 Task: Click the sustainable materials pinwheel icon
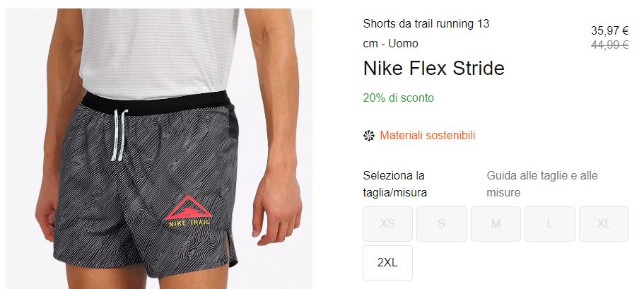[x=369, y=136]
